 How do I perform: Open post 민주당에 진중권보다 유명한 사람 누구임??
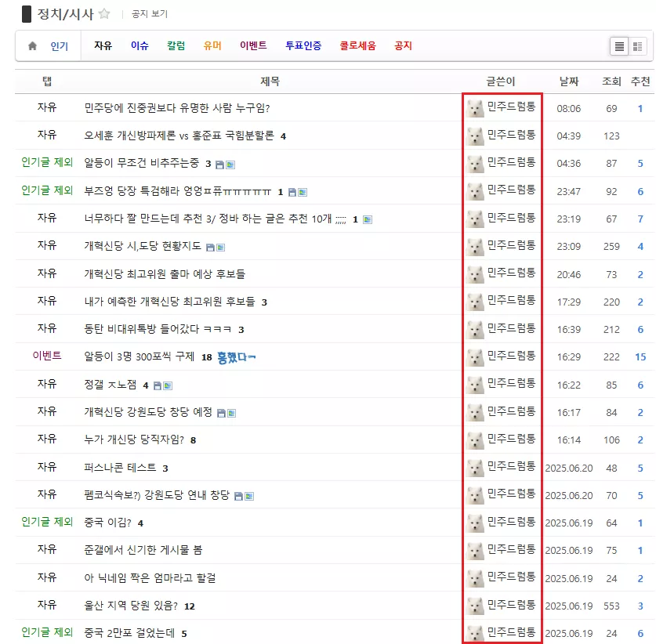point(177,108)
